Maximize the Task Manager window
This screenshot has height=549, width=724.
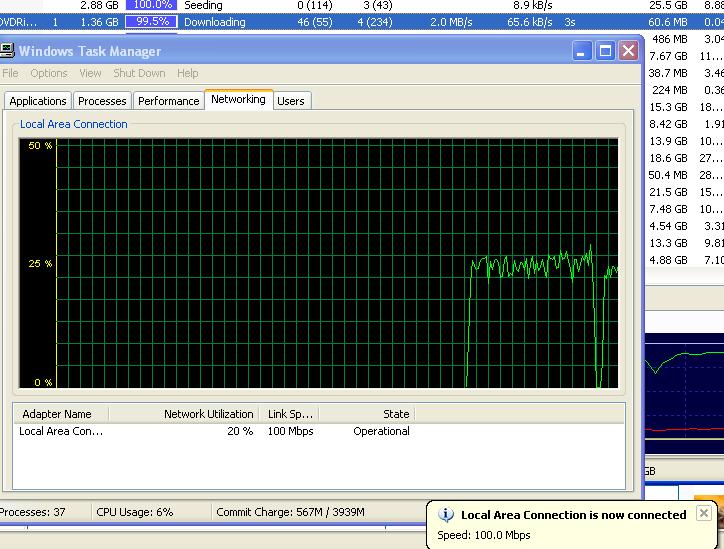pyautogui.click(x=605, y=51)
